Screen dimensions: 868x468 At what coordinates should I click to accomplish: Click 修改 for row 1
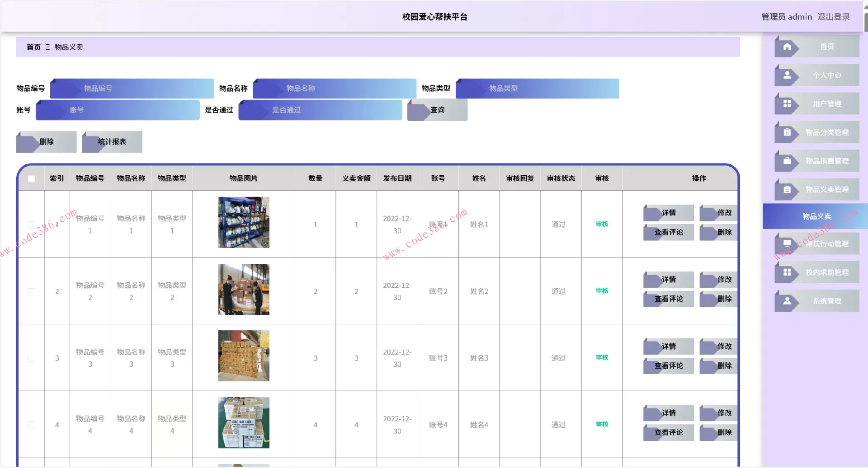719,213
